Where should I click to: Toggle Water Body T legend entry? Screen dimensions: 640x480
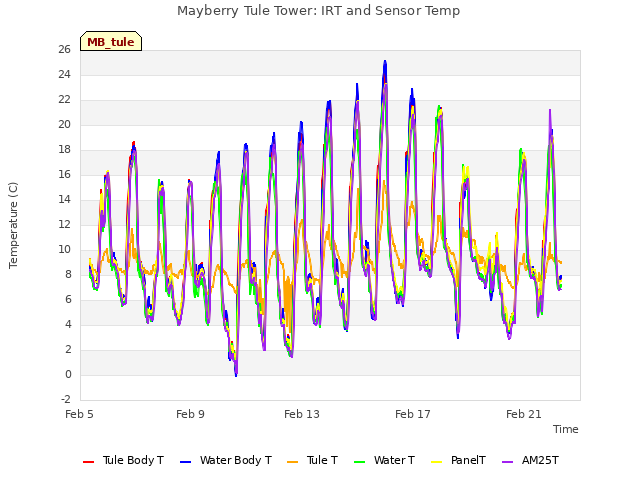(226, 460)
